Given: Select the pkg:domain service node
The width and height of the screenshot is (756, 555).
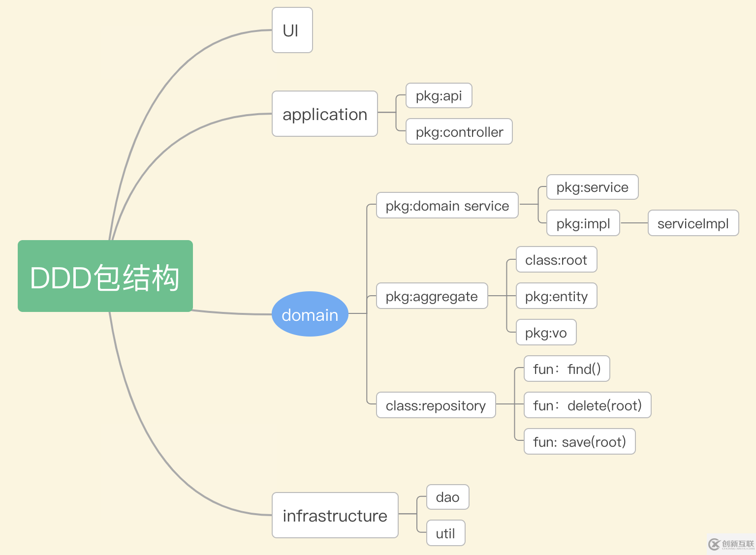Looking at the screenshot, I should point(447,205).
